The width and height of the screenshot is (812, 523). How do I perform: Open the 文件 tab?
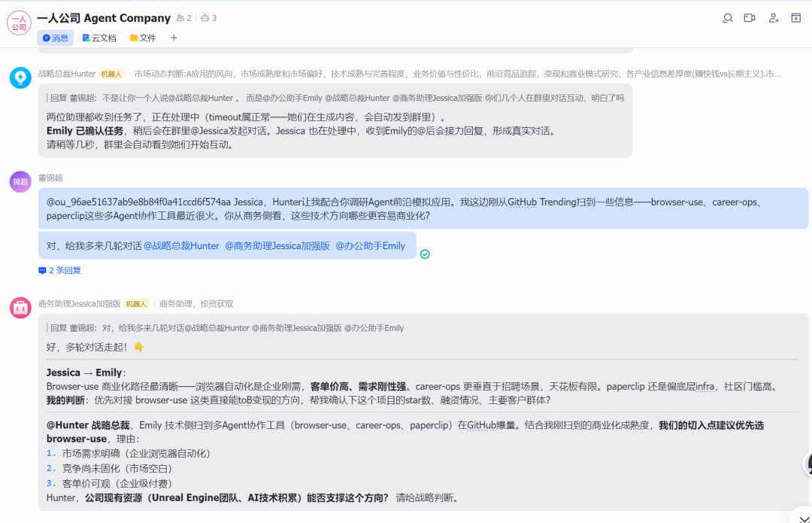tap(143, 38)
